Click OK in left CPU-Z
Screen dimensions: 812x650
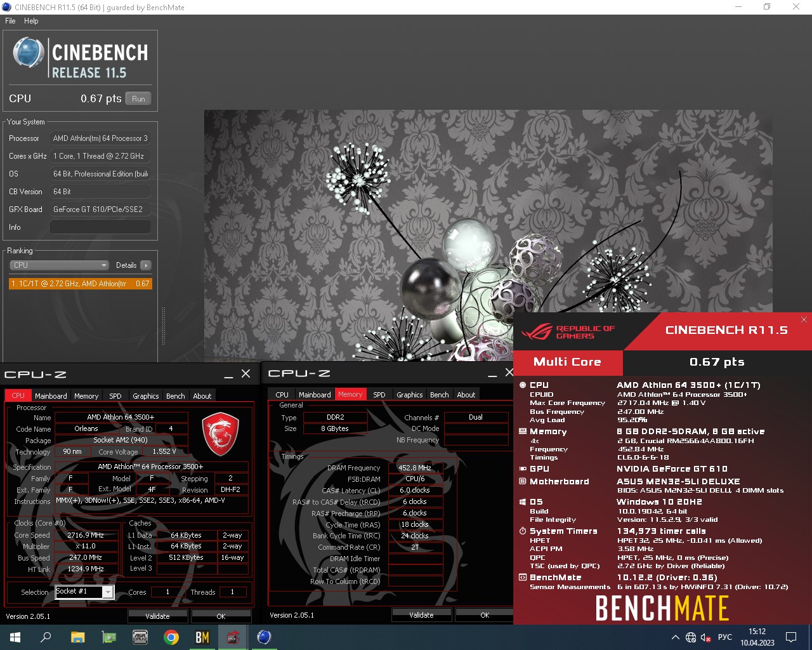[x=221, y=616]
